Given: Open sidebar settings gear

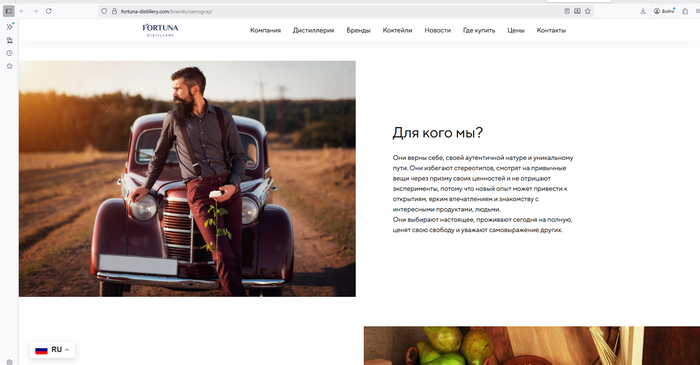Looking at the screenshot, I should [9, 362].
